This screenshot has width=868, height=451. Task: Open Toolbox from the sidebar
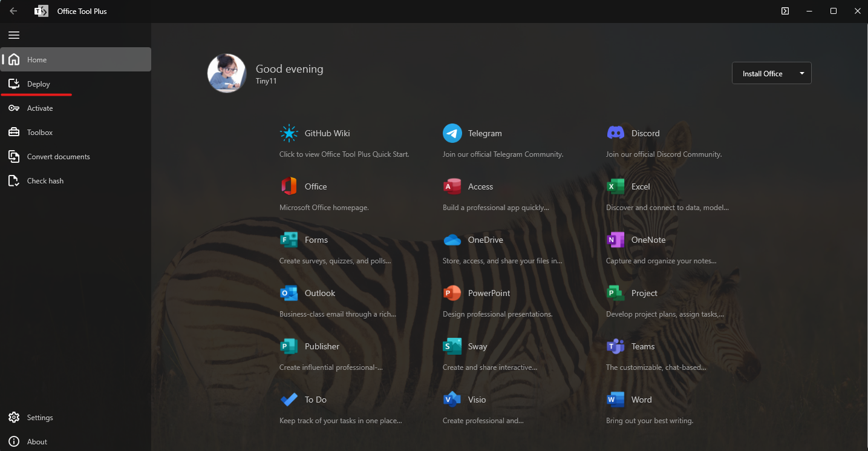click(x=40, y=133)
